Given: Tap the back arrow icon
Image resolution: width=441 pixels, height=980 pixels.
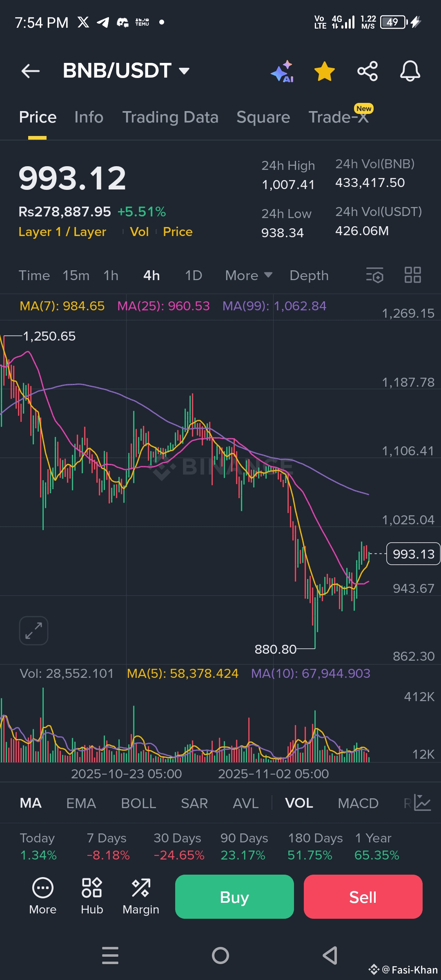Looking at the screenshot, I should click(31, 71).
